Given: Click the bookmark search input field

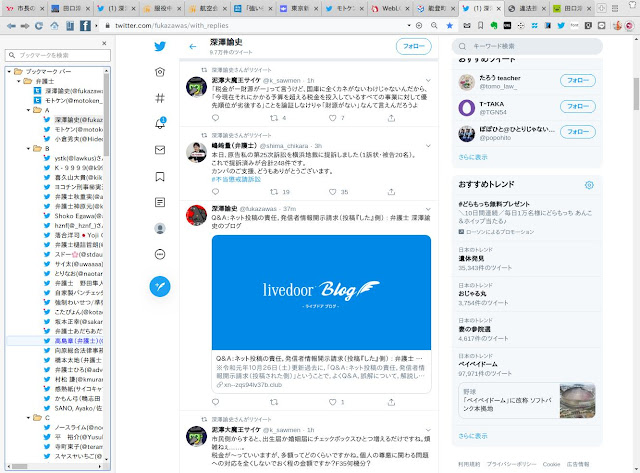Looking at the screenshot, I should pyautogui.click(x=58, y=55).
